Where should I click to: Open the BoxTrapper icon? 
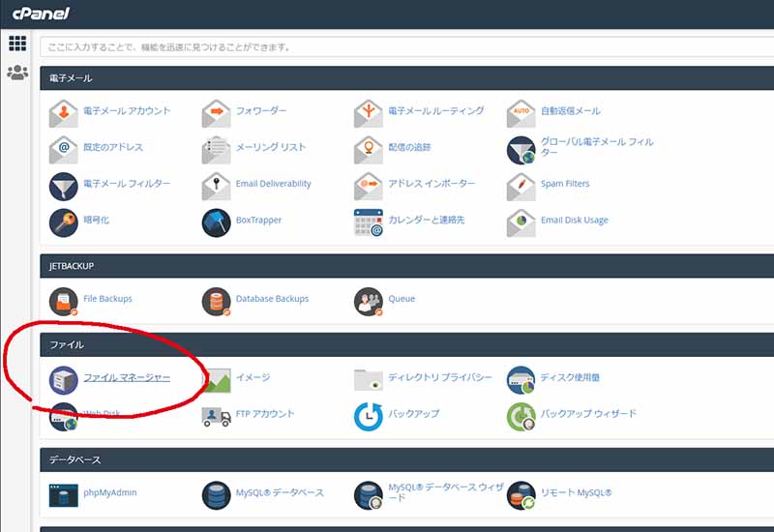click(x=217, y=222)
